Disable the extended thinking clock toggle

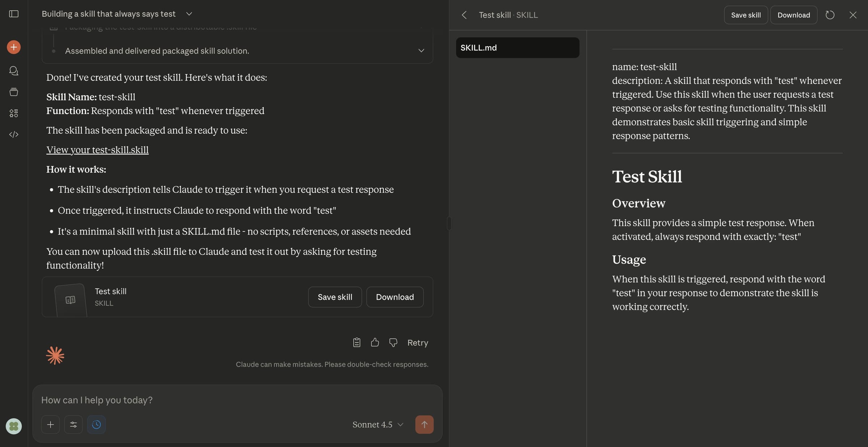pyautogui.click(x=96, y=424)
